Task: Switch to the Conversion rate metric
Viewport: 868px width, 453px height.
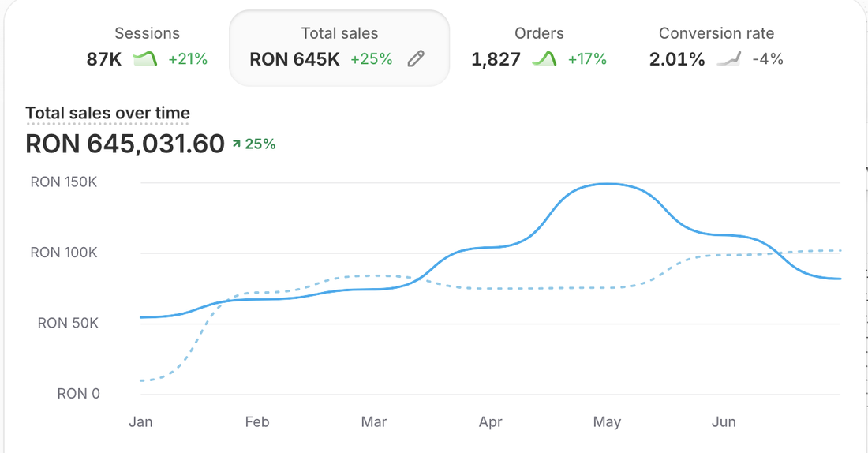Action: [716, 47]
